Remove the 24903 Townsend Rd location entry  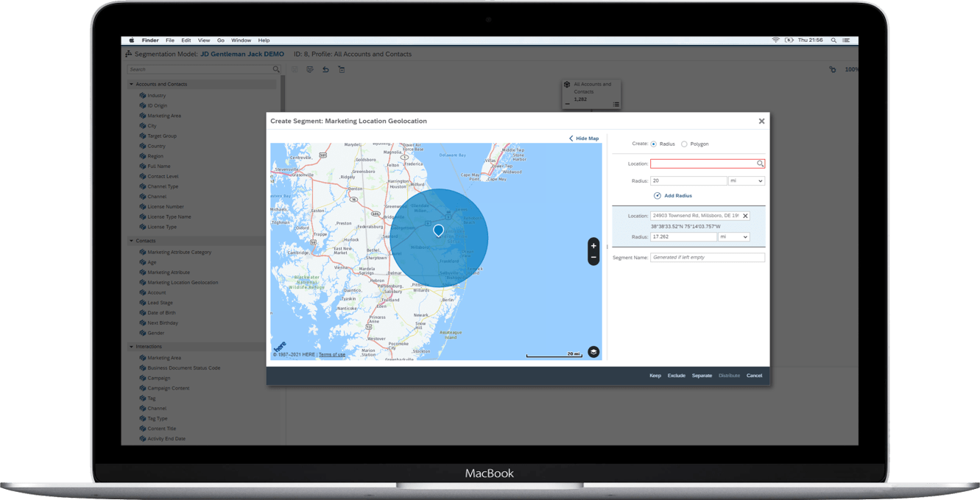click(x=745, y=216)
